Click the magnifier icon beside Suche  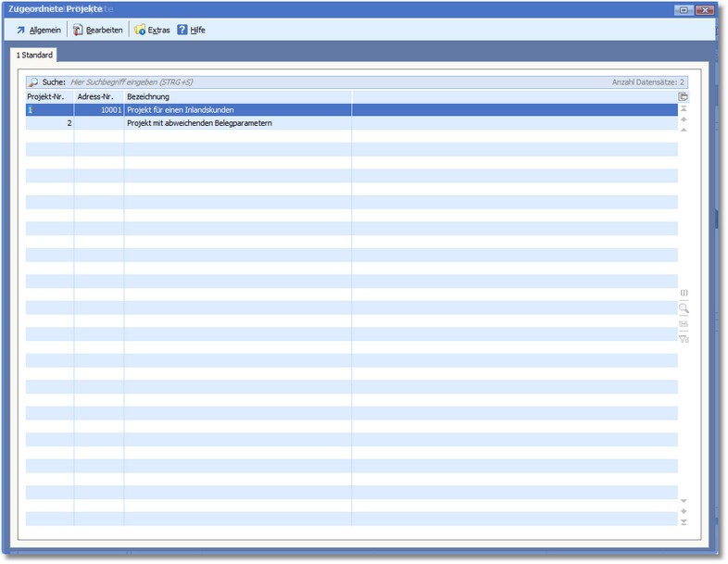click(x=33, y=82)
